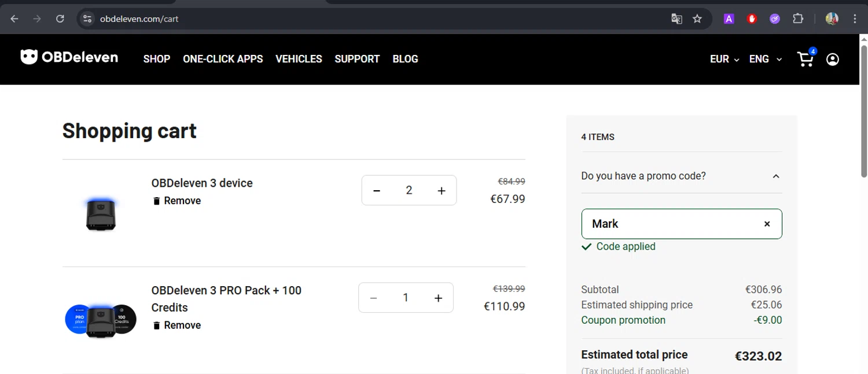
Task: Remove the PRO Pack from cart
Action: pyautogui.click(x=177, y=325)
